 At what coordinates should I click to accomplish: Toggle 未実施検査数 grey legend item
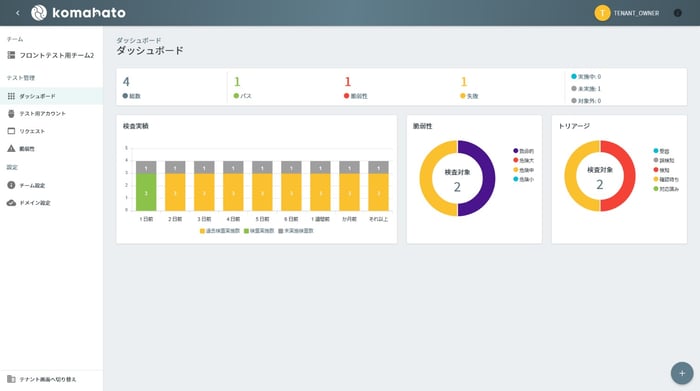pyautogui.click(x=296, y=231)
